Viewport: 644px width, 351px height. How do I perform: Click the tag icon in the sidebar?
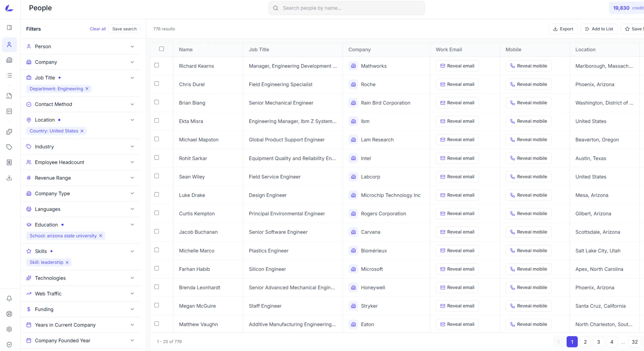(9, 147)
